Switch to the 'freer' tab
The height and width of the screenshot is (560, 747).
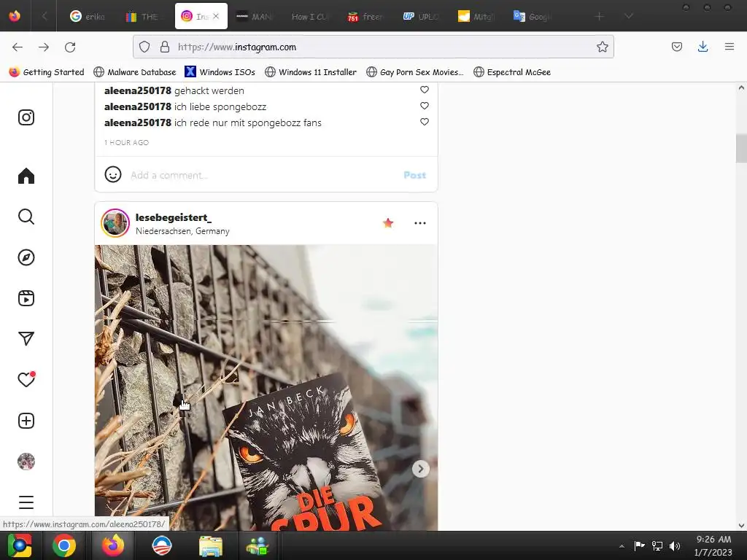367,16
